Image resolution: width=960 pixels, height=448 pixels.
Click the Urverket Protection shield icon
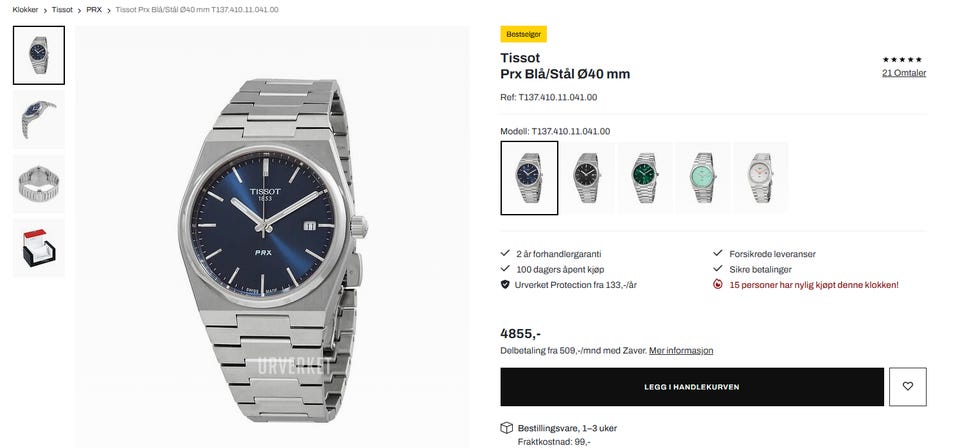point(505,285)
